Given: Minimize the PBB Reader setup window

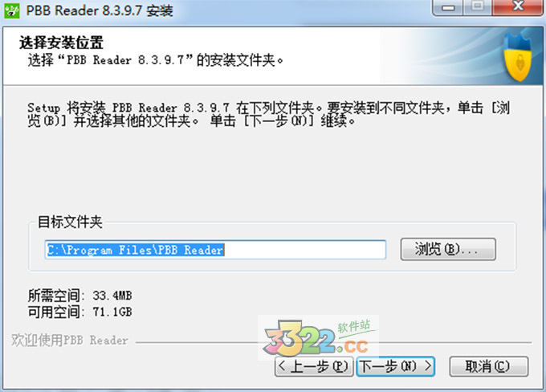Looking at the screenshot, I should [x=448, y=7].
